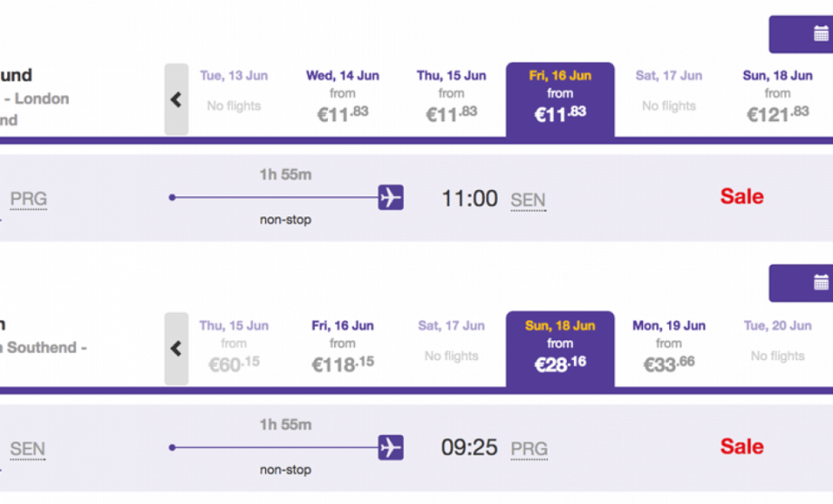Screen dimensions: 833x504
Task: Select outbound Wed, 14 Jun fare
Action: [x=342, y=100]
